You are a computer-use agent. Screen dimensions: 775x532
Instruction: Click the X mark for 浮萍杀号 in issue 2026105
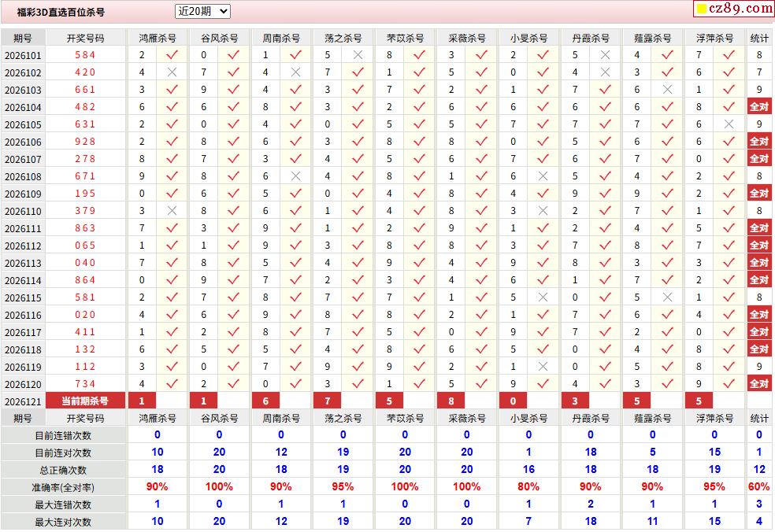pos(729,124)
